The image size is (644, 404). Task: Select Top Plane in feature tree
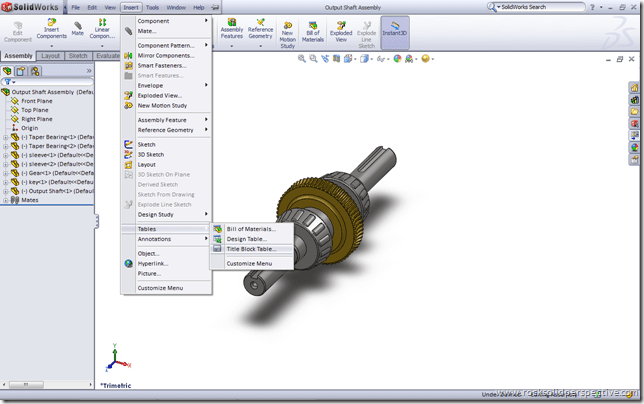(34, 110)
